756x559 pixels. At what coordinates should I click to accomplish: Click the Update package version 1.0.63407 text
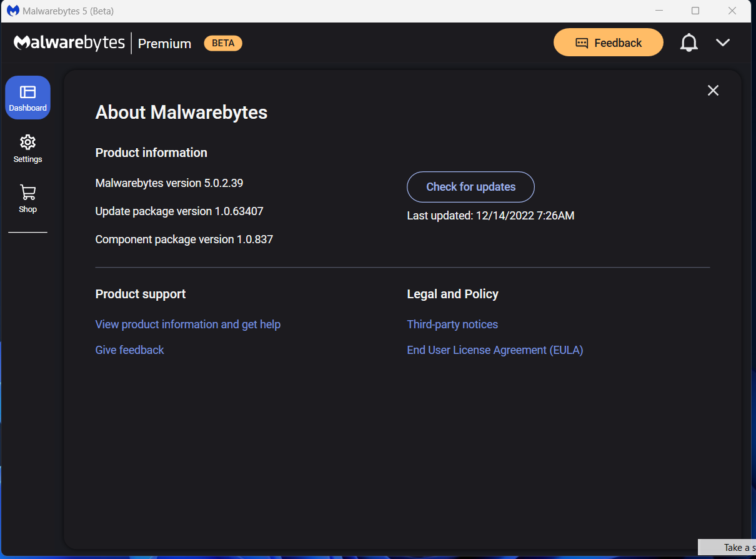(179, 211)
